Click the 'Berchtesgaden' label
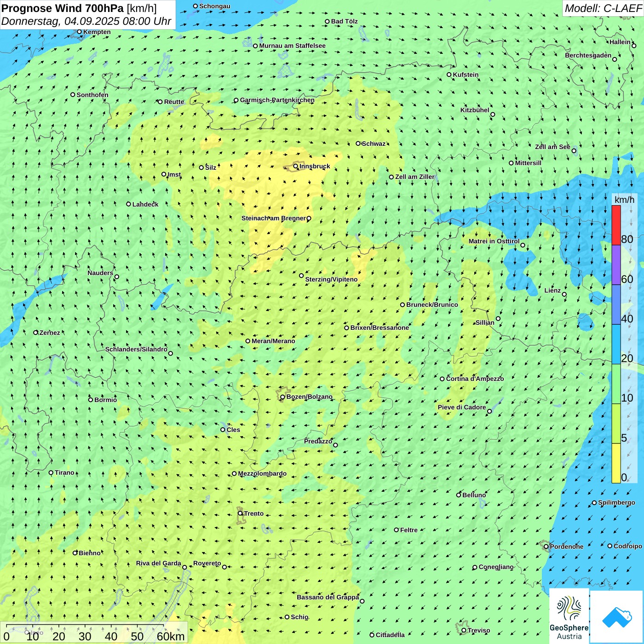 (588, 55)
